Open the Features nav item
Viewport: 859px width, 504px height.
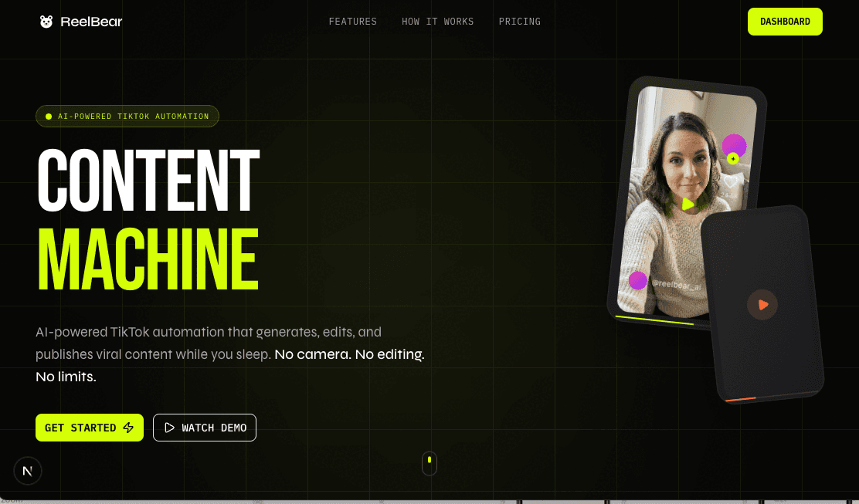pyautogui.click(x=353, y=22)
